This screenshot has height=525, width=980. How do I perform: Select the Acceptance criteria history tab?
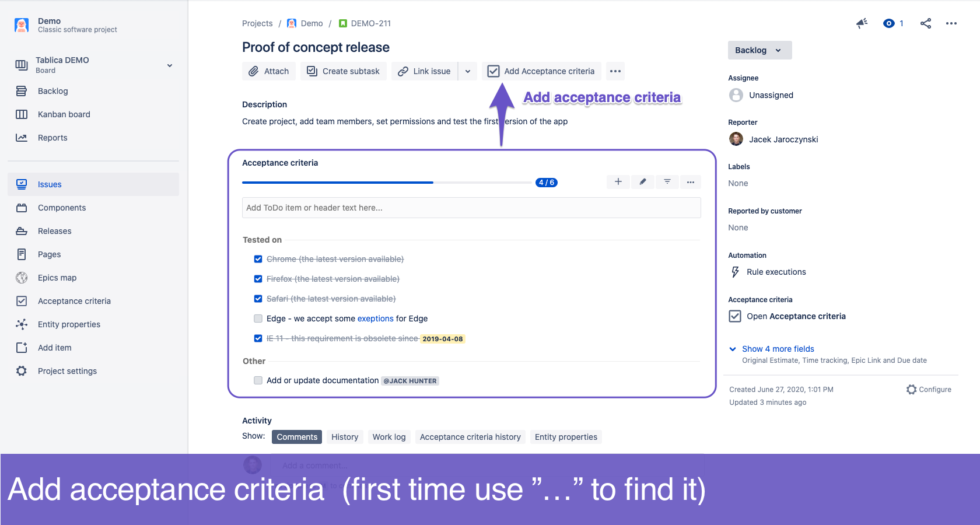(x=470, y=437)
